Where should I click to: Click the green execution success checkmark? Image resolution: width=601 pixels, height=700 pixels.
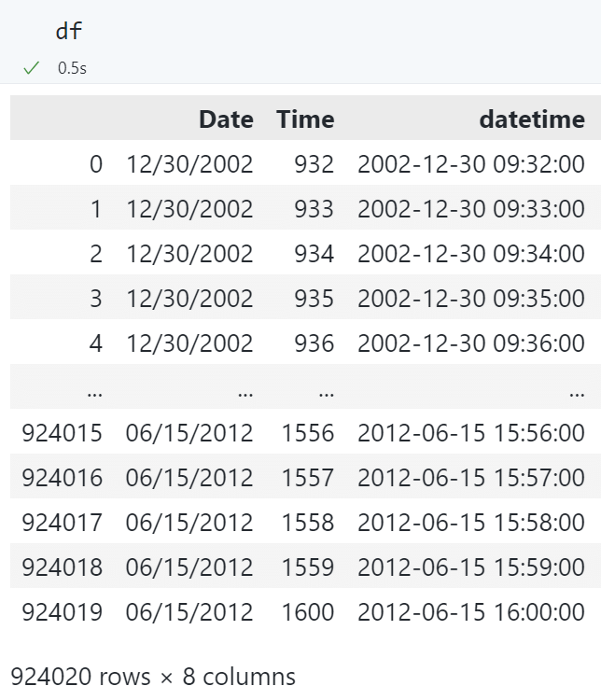(33, 68)
